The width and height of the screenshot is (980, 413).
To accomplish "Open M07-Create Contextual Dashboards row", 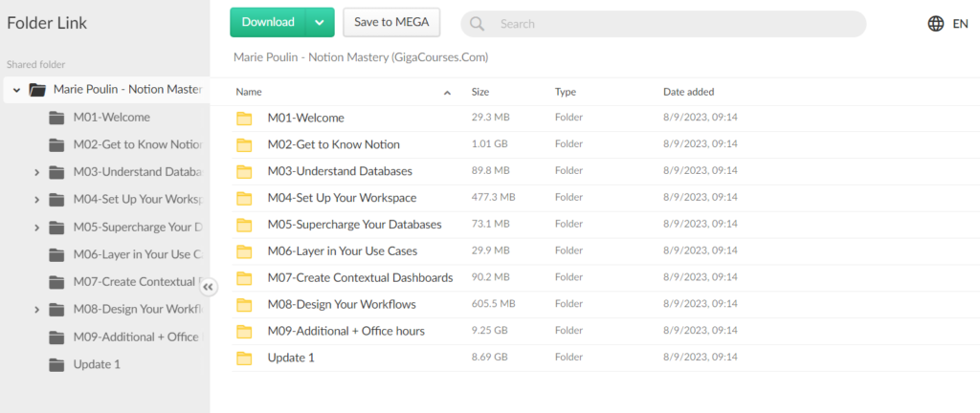I will [x=360, y=278].
